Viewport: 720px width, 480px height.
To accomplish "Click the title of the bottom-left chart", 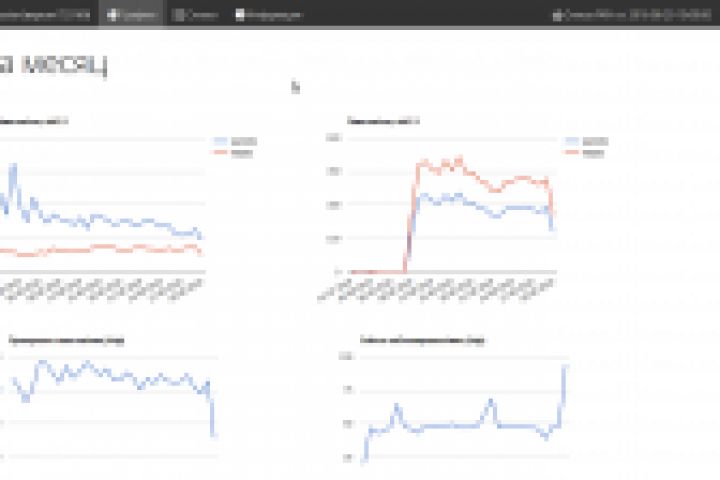I will coord(67,340).
